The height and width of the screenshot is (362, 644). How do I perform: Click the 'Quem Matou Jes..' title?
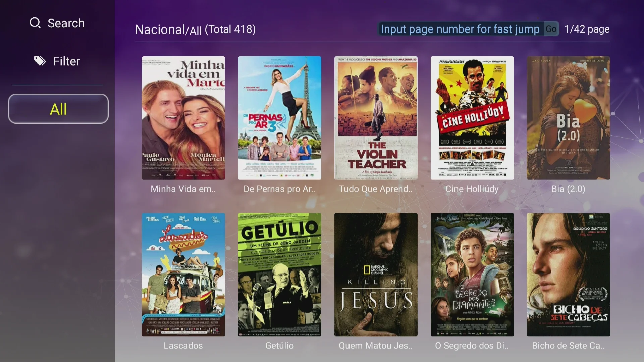click(x=376, y=346)
